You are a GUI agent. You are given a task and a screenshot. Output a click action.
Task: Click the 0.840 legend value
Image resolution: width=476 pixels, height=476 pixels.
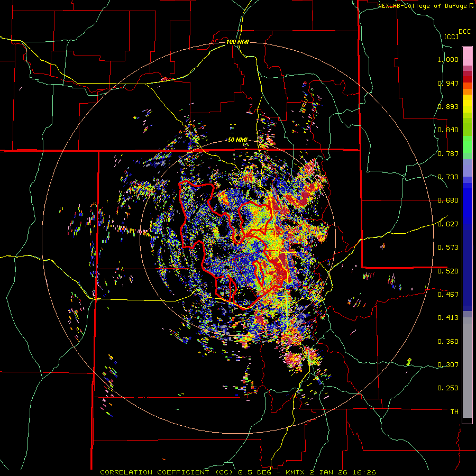(448, 130)
